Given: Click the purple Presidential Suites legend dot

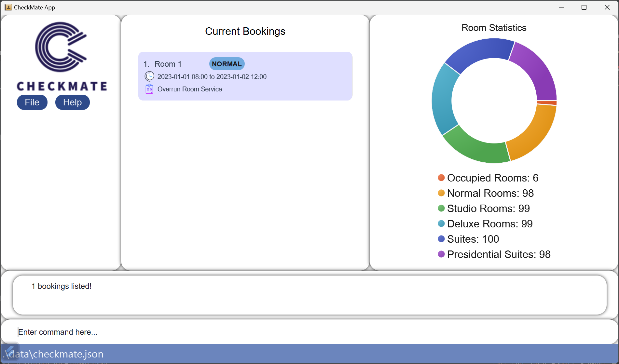Looking at the screenshot, I should coord(441,254).
